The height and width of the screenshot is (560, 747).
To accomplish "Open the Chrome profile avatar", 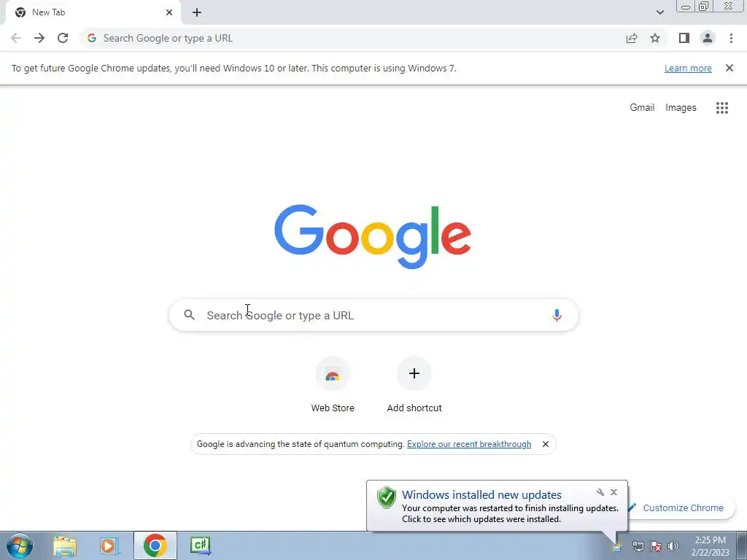I will click(x=708, y=38).
